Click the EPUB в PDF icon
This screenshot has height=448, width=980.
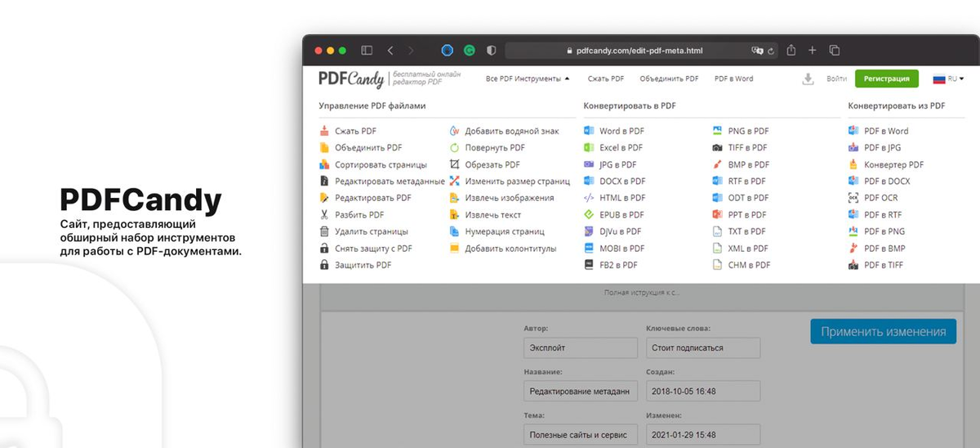[x=590, y=215]
